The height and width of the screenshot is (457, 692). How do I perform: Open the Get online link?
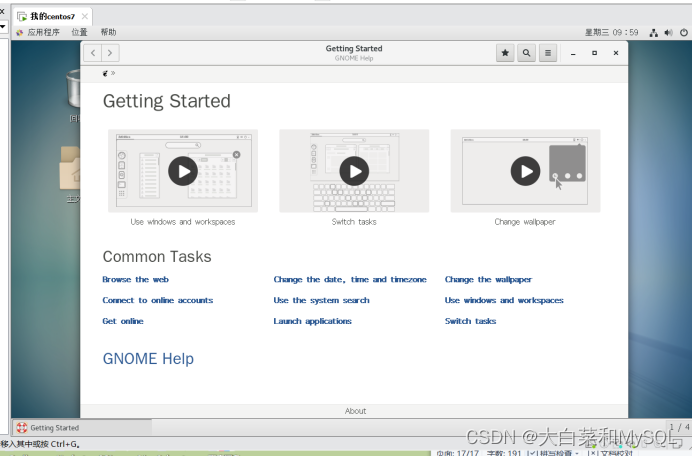[x=123, y=321]
